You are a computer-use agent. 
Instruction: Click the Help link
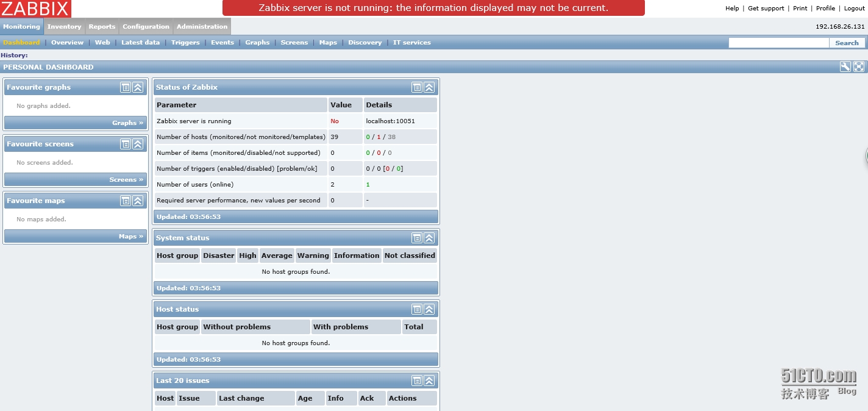pyautogui.click(x=732, y=9)
